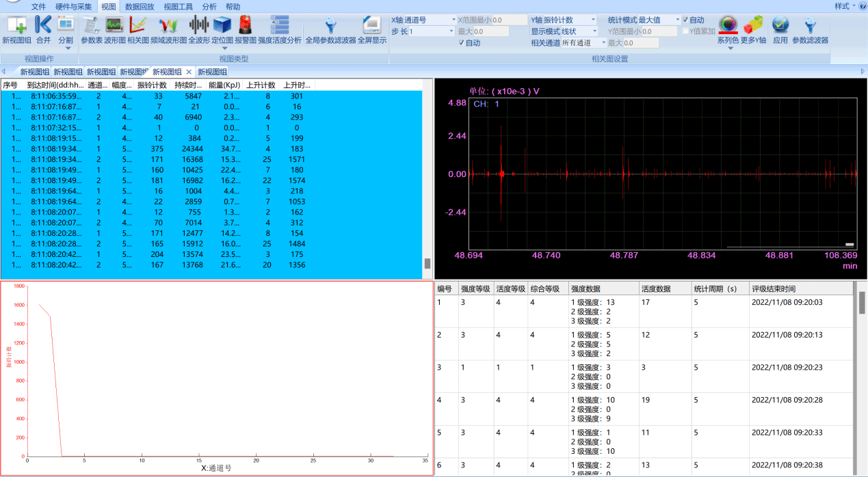Click the 序号 column header
The height and width of the screenshot is (477, 868).
[x=12, y=85]
